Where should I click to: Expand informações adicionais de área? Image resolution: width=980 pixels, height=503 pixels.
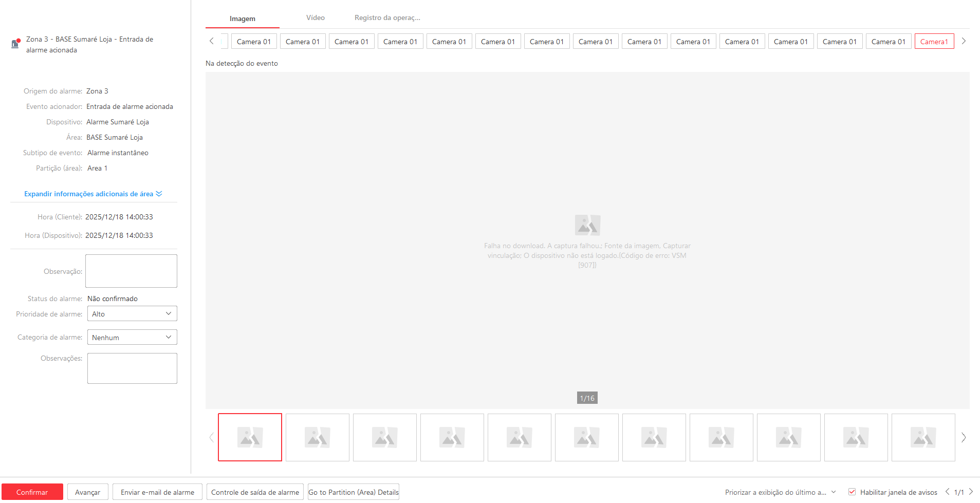click(93, 194)
